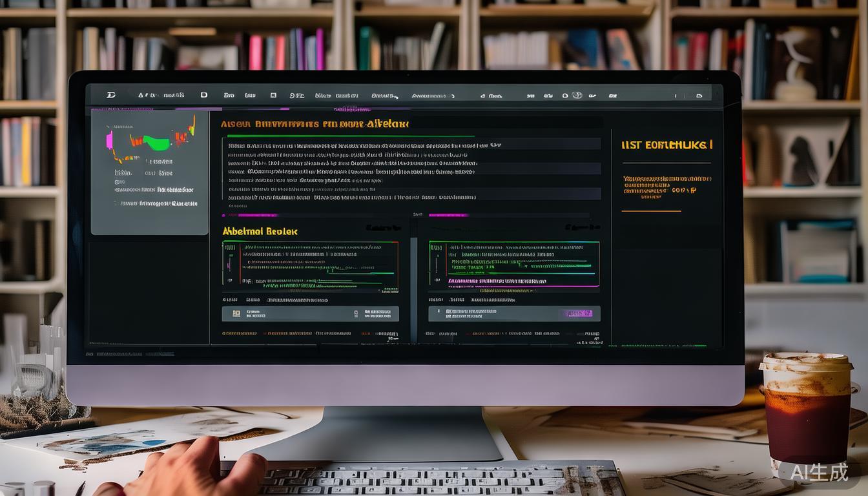Expand the "Abelmal Beolex" section heading

[x=260, y=231]
